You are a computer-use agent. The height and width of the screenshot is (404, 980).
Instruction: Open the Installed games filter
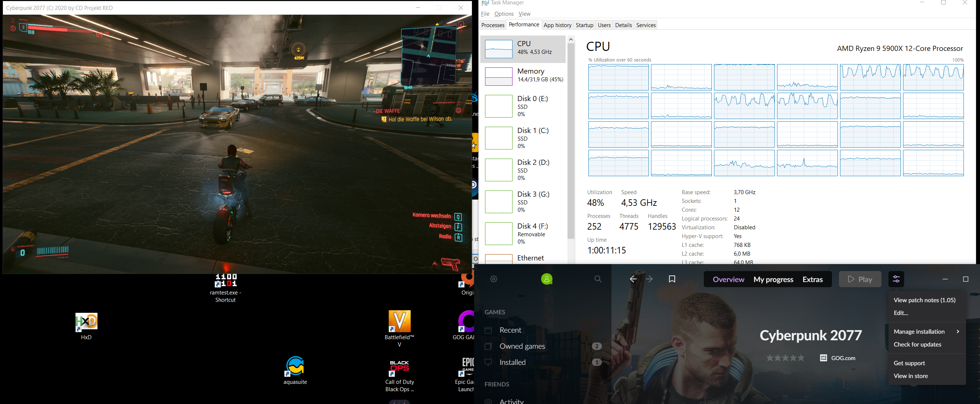[512, 363]
